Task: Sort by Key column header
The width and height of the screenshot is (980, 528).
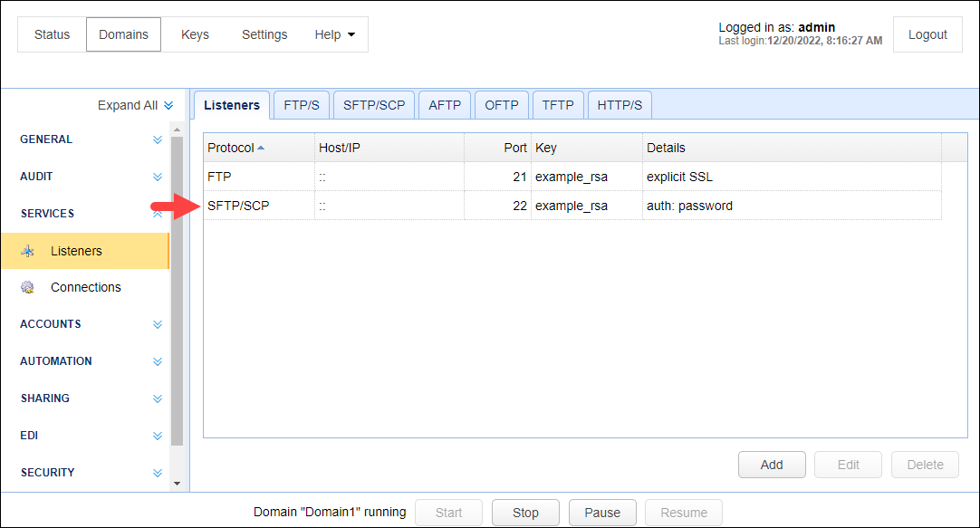Action: 587,149
